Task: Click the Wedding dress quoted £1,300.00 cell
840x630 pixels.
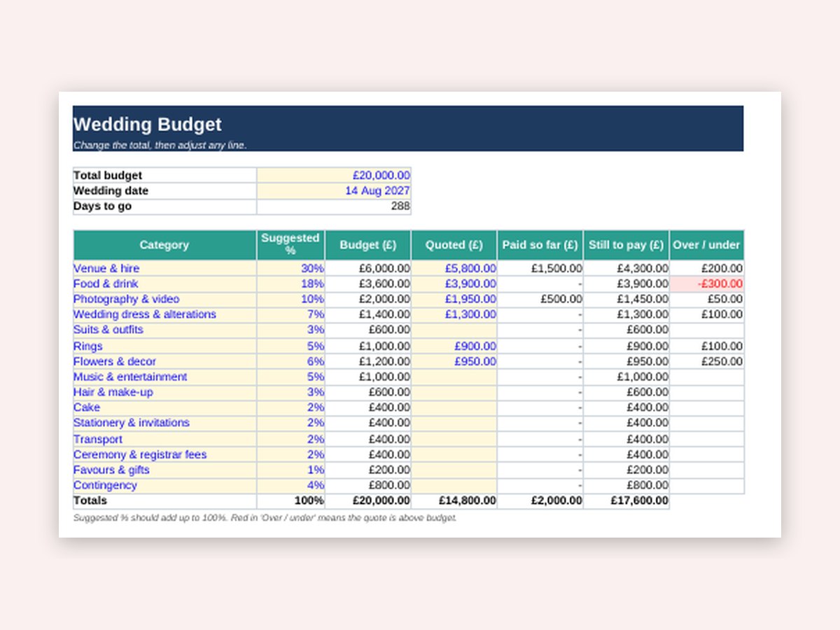Action: point(454,314)
